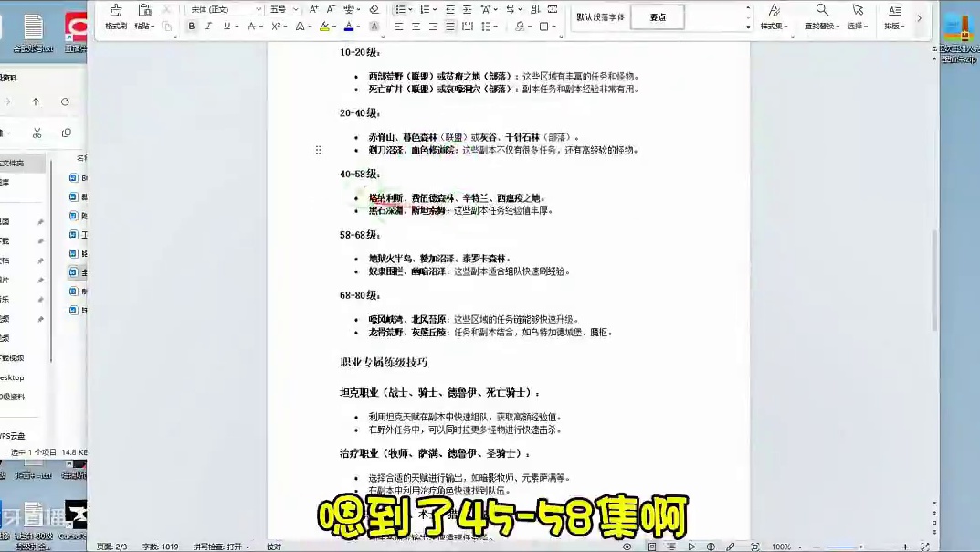This screenshot has width=980, height=552.
Task: Expand the font color dropdown arrow
Action: pos(357,27)
